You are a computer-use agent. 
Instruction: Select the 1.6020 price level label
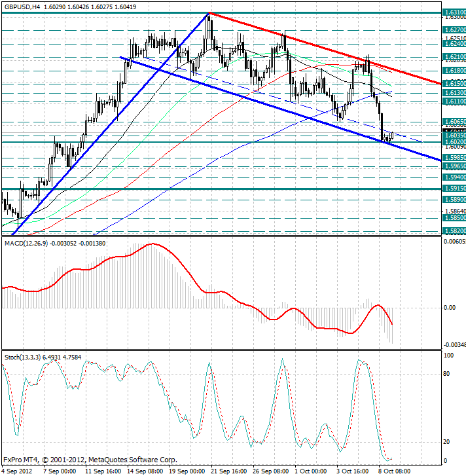pos(454,142)
